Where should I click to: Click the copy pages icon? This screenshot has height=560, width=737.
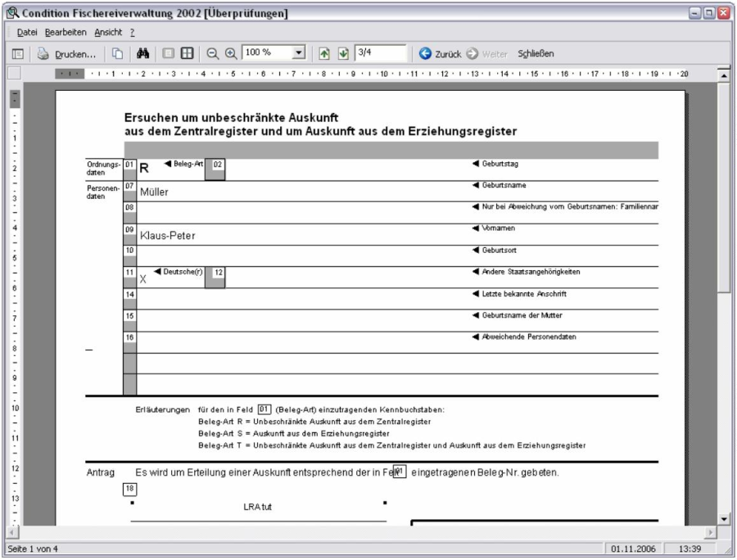pos(117,54)
